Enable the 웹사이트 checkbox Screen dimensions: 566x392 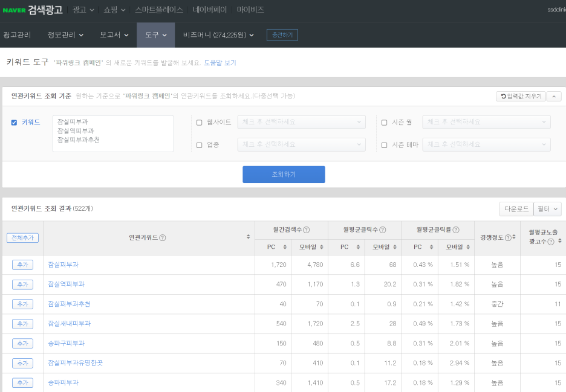(200, 123)
